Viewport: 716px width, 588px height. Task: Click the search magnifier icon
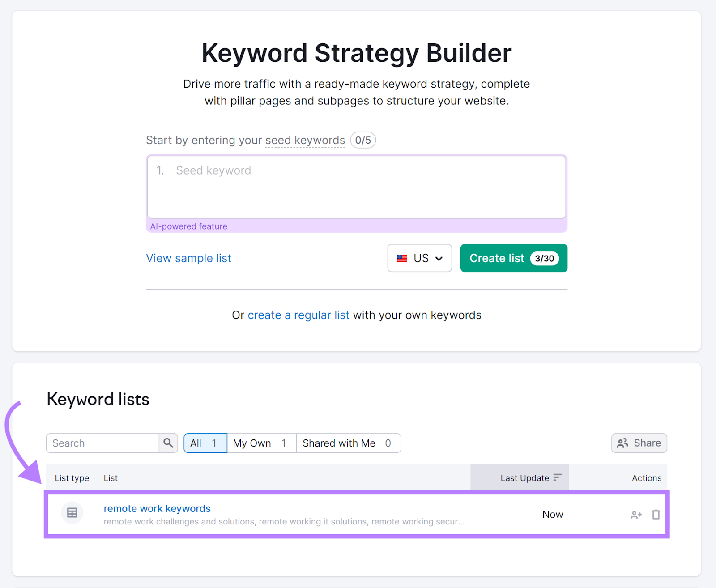(x=168, y=443)
